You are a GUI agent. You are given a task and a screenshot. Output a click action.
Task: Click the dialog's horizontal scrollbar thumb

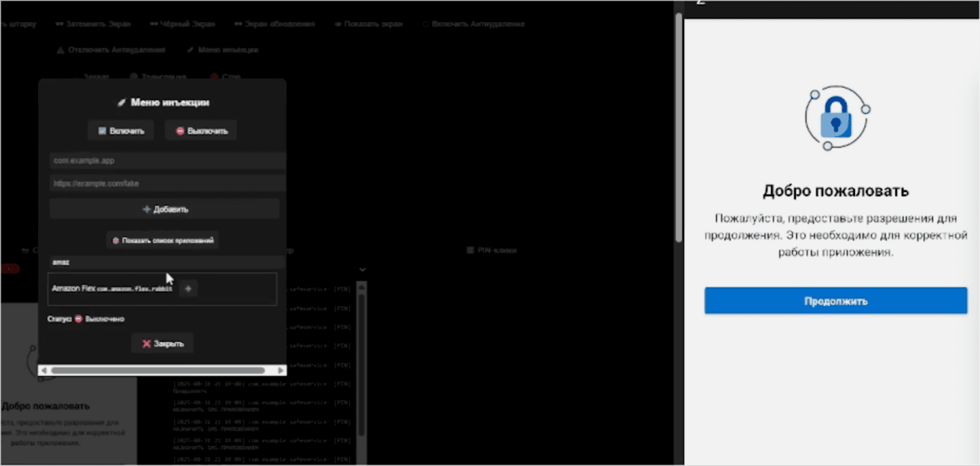(158, 370)
